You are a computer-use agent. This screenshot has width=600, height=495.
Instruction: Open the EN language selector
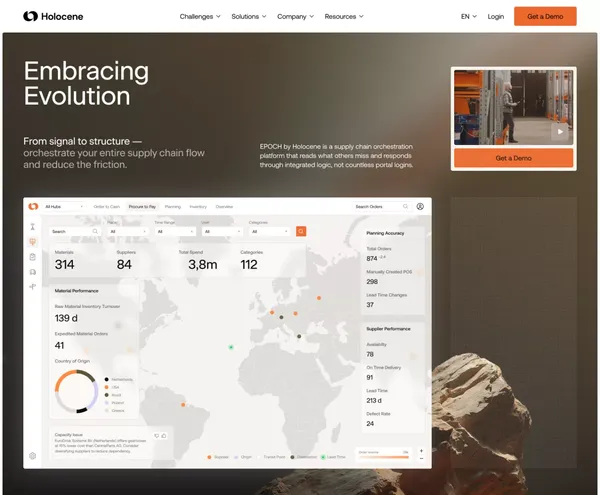[x=469, y=16]
